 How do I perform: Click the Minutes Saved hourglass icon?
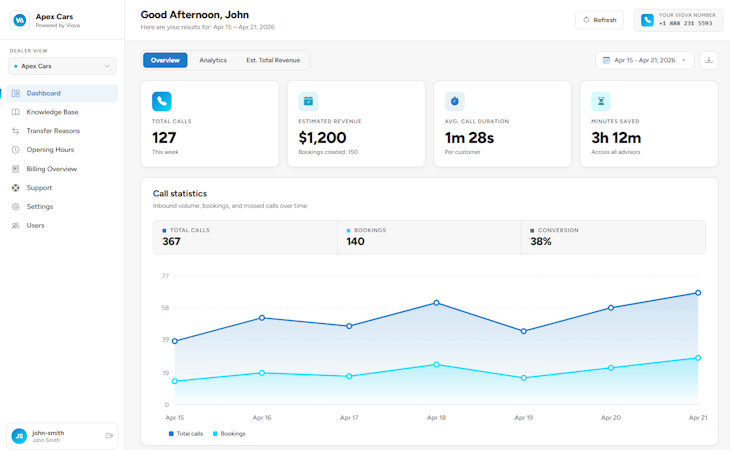(x=601, y=101)
